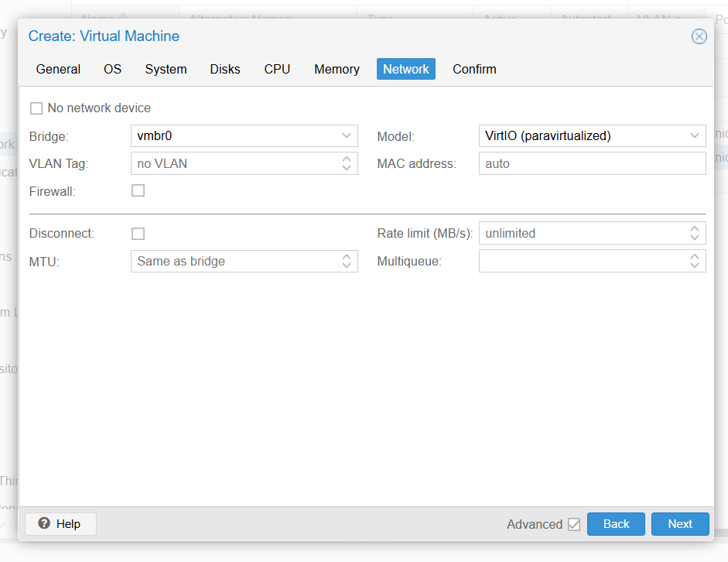Click the Help button
728x562 pixels.
[x=60, y=524]
